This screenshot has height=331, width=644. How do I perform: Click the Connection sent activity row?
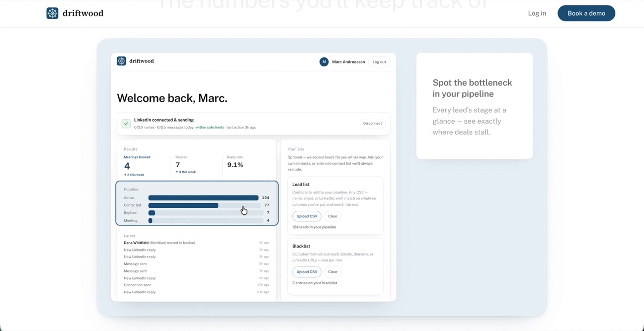pos(196,285)
